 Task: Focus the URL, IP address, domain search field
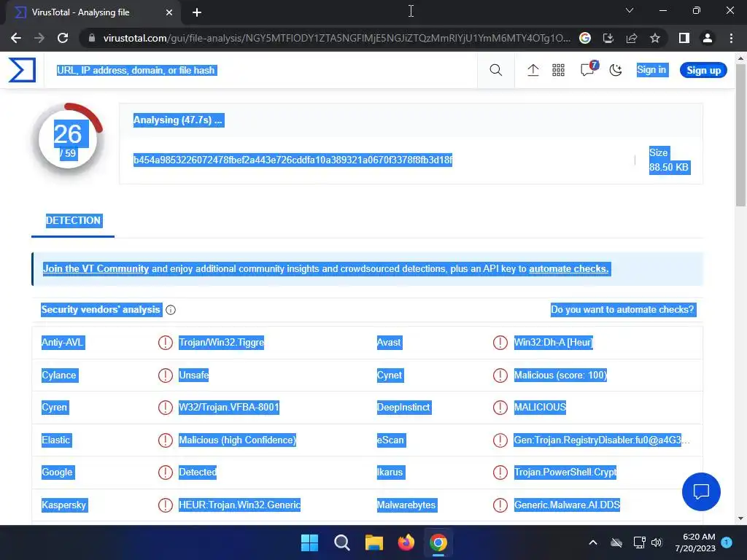260,70
